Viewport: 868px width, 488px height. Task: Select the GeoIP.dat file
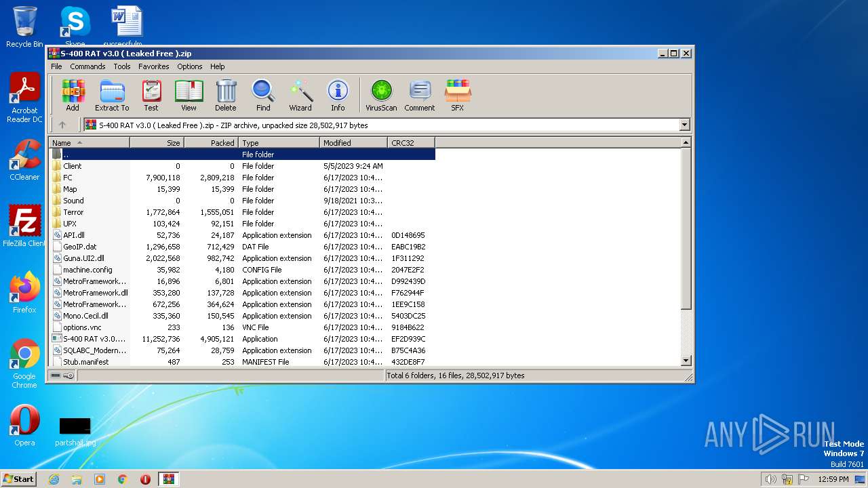coord(242,247)
